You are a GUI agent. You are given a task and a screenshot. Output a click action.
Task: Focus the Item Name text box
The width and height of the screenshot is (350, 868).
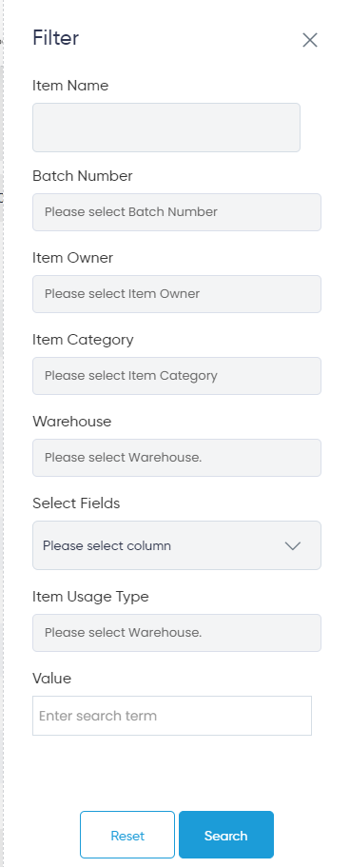pos(166,128)
